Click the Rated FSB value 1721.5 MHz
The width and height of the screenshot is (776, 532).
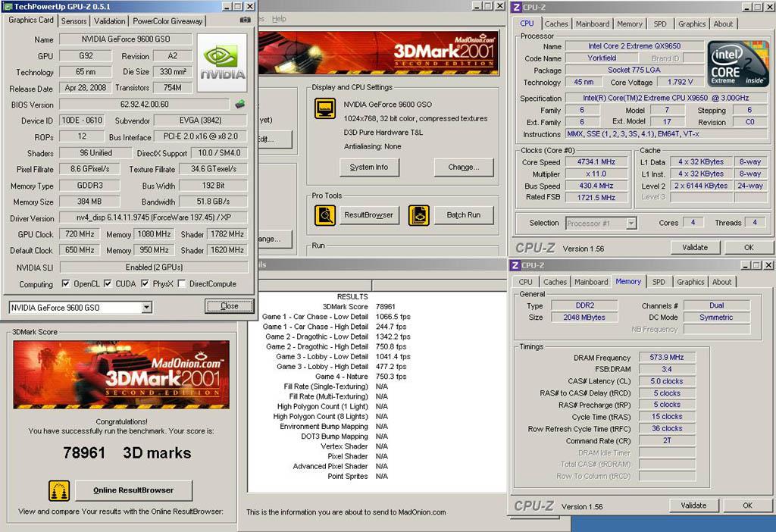[x=596, y=198]
